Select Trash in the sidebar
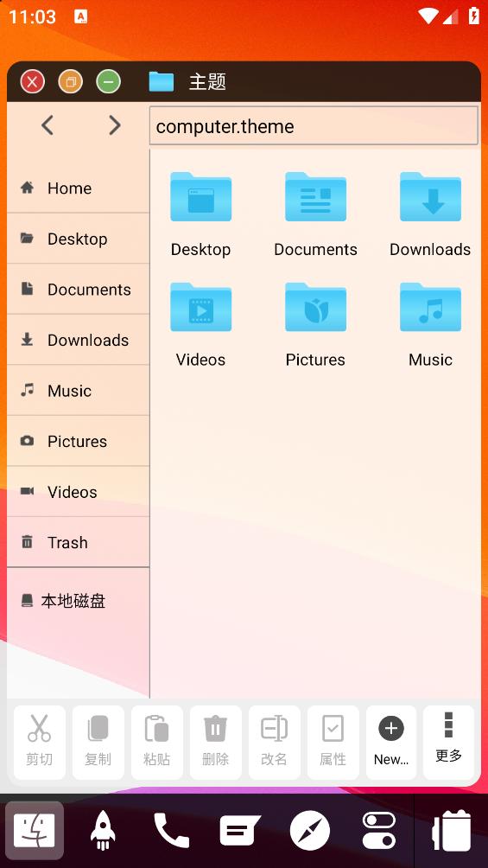The height and width of the screenshot is (868, 488). pos(79,543)
